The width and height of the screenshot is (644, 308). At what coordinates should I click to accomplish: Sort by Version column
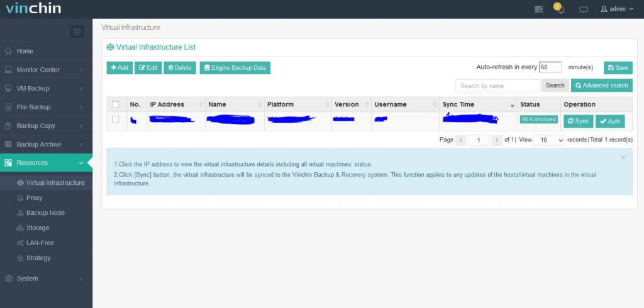[x=352, y=104]
